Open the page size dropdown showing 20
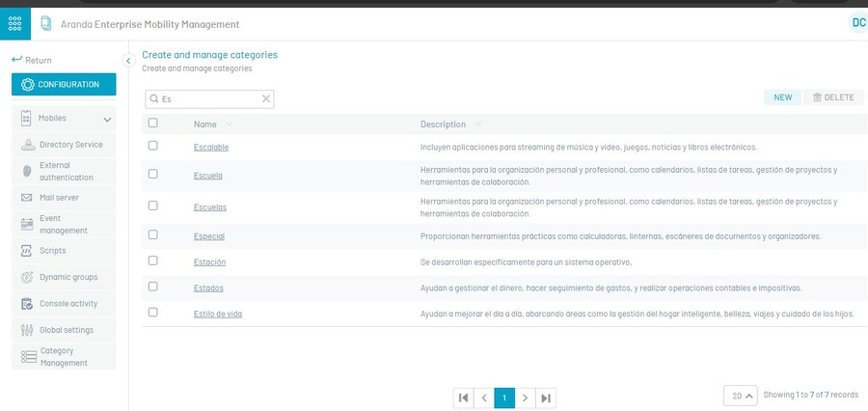The height and width of the screenshot is (411, 868). (x=740, y=396)
